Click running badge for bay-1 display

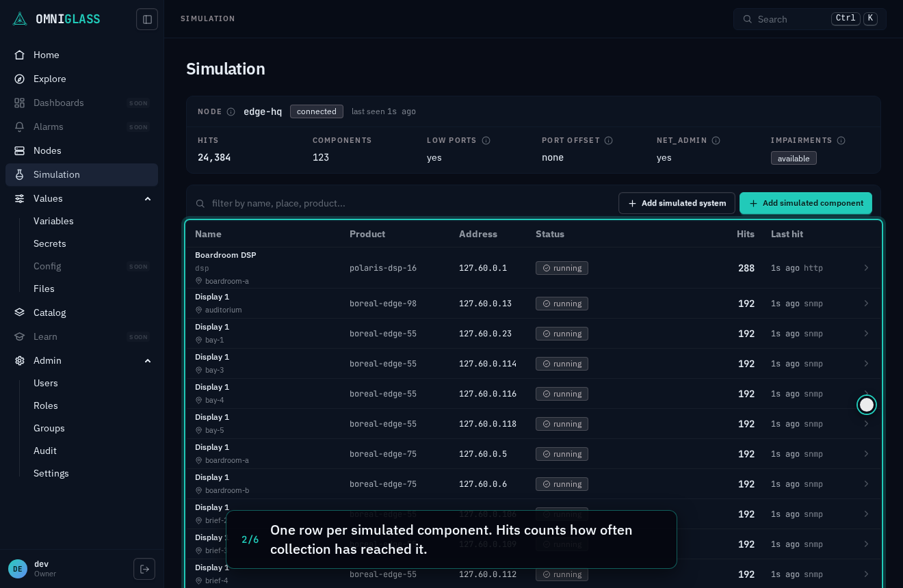tap(562, 334)
